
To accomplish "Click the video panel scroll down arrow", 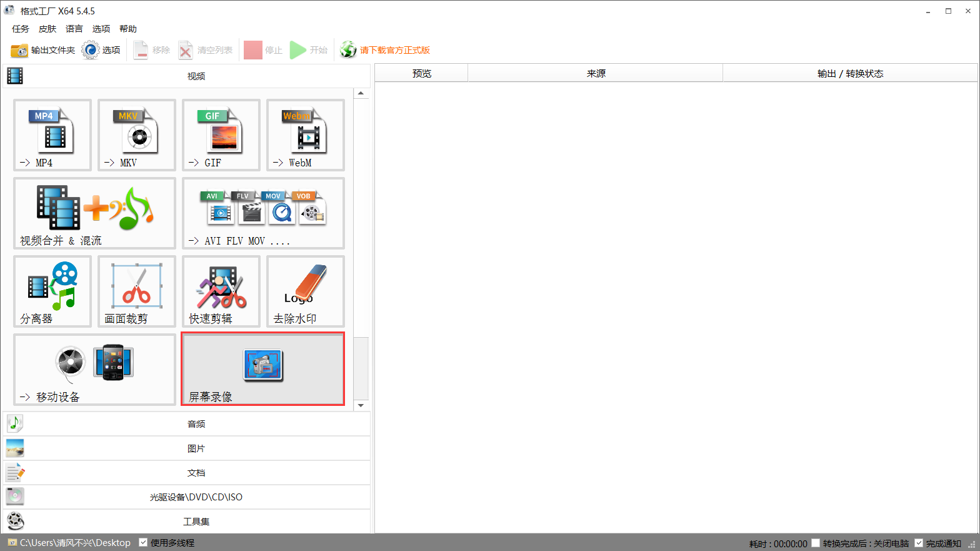I will (x=361, y=405).
